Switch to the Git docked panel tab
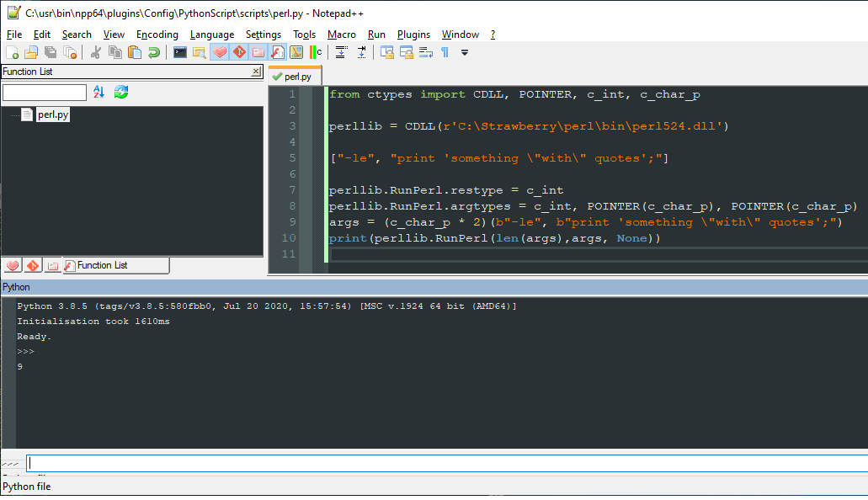The width and height of the screenshot is (868, 500). 33,266
